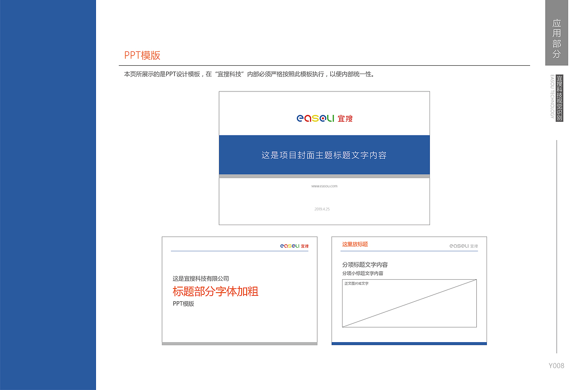The height and width of the screenshot is (390, 588).
Task: Click the blue title band on cover slide
Action: pos(324,155)
